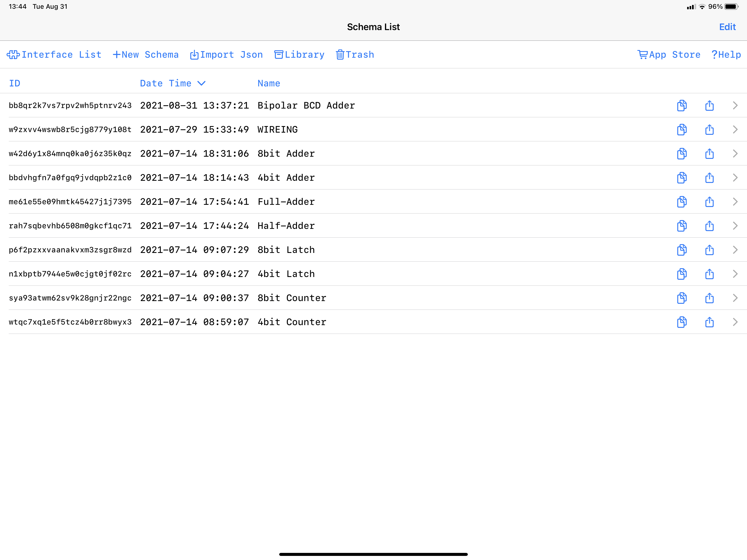
Task: Select ID wtqc7xq1e5f5tcz4b0rr8bwyx3
Action: tap(70, 322)
